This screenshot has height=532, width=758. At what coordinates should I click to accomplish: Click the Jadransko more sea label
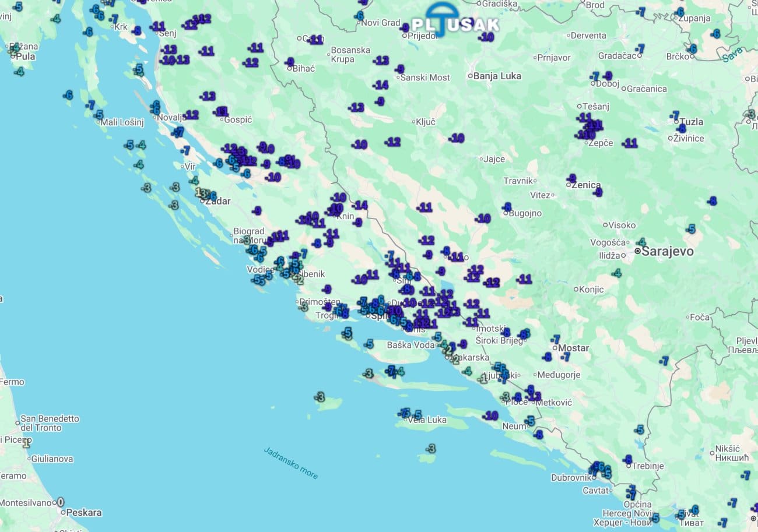[x=291, y=463]
